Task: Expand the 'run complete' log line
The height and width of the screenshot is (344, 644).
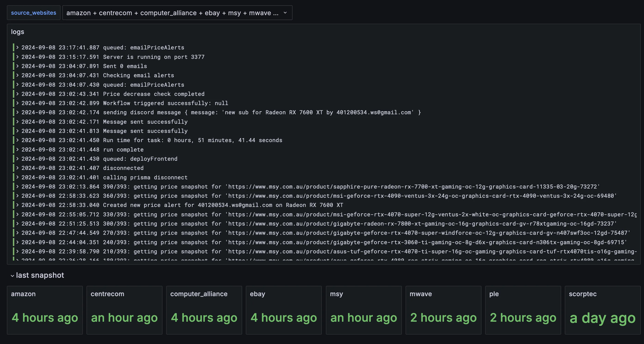Action: (17, 149)
